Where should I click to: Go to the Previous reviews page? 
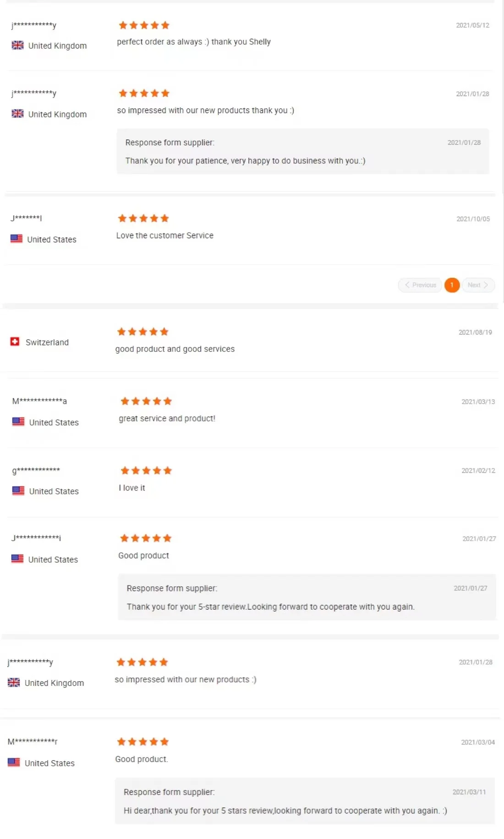pyautogui.click(x=420, y=285)
